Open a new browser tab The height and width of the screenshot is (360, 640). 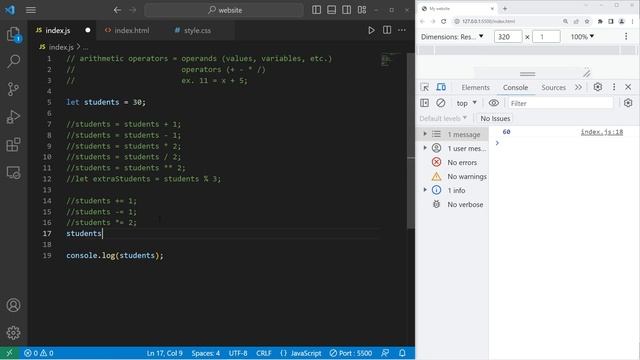505,8
